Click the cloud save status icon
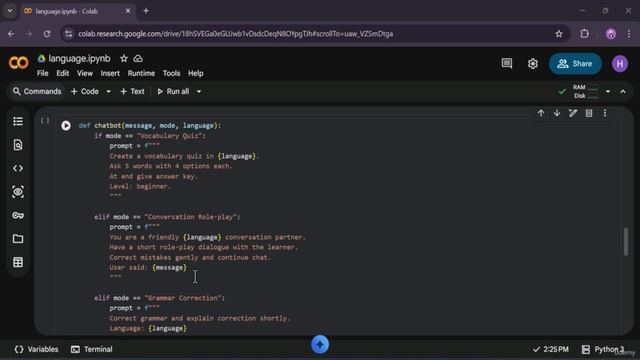The height and width of the screenshot is (360, 640). (138, 59)
